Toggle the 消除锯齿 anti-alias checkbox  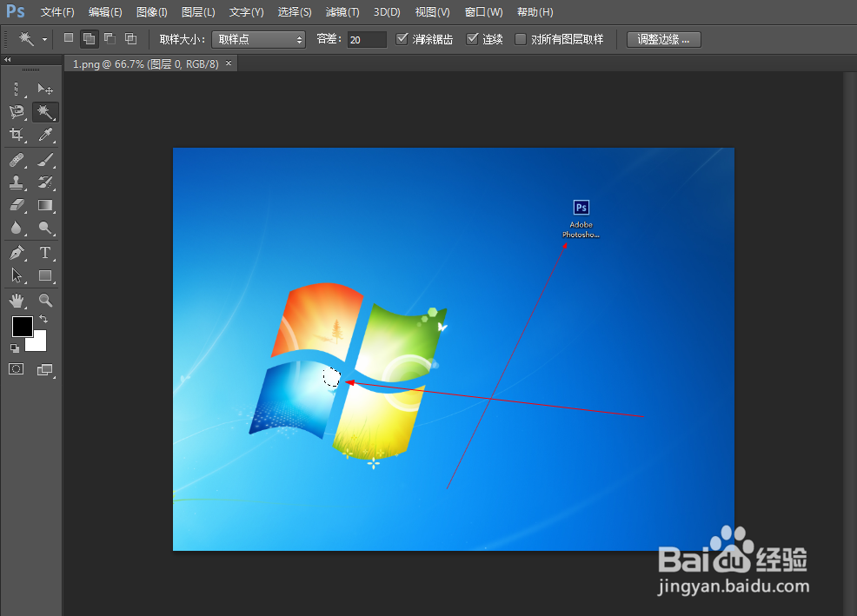pyautogui.click(x=402, y=39)
